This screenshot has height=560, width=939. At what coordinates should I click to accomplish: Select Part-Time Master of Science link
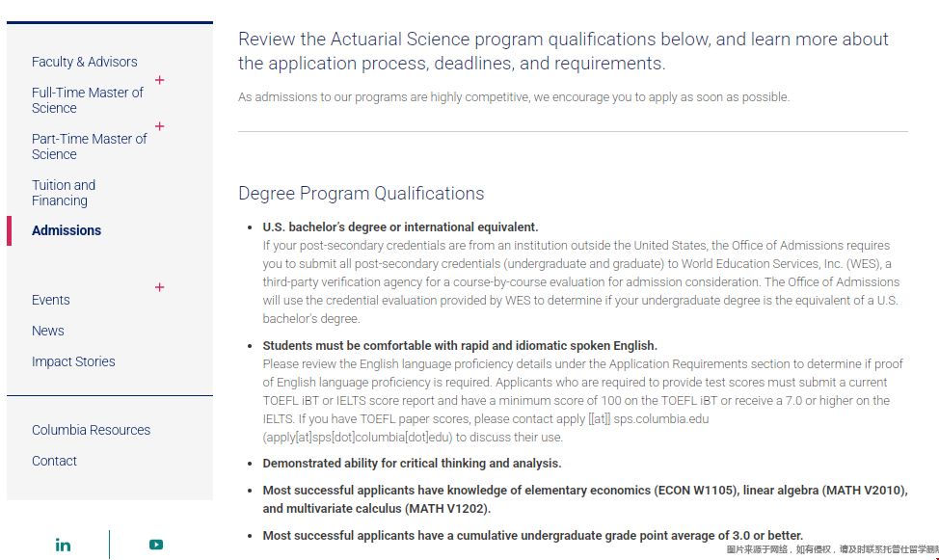89,147
